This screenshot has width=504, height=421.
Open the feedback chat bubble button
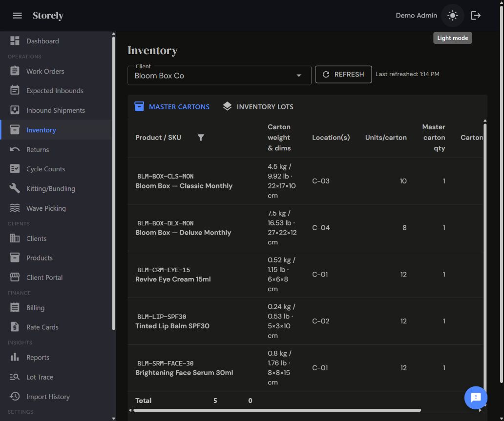pyautogui.click(x=476, y=398)
